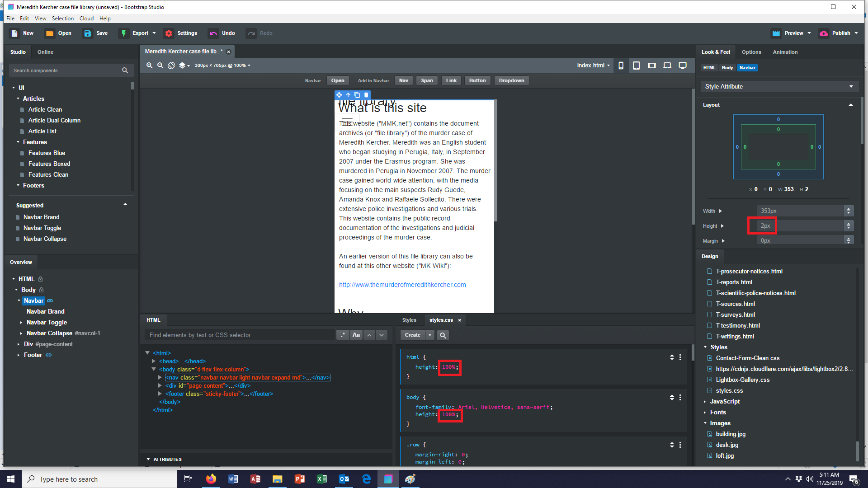The height and width of the screenshot is (488, 868).
Task: Click lock icon next to HTML
Action: point(40,279)
